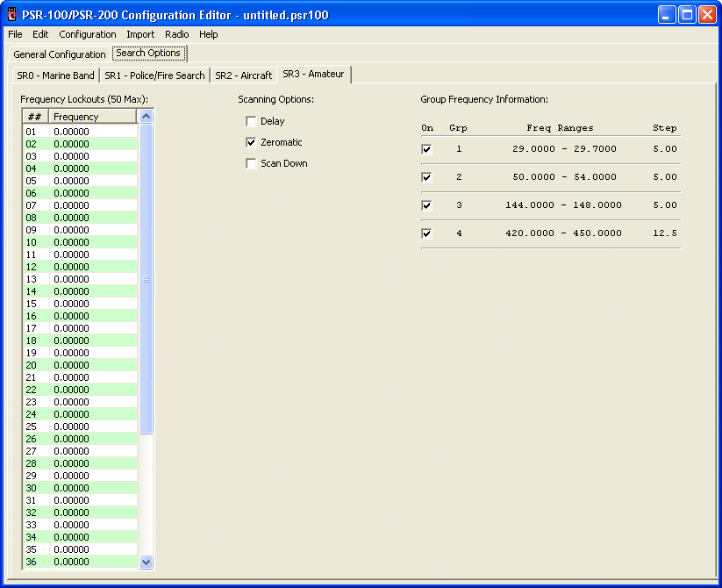Open the Import menu

pyautogui.click(x=140, y=34)
